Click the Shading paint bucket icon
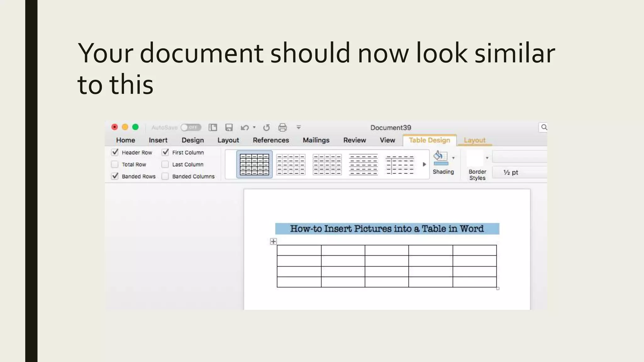The image size is (644, 362). tap(441, 158)
